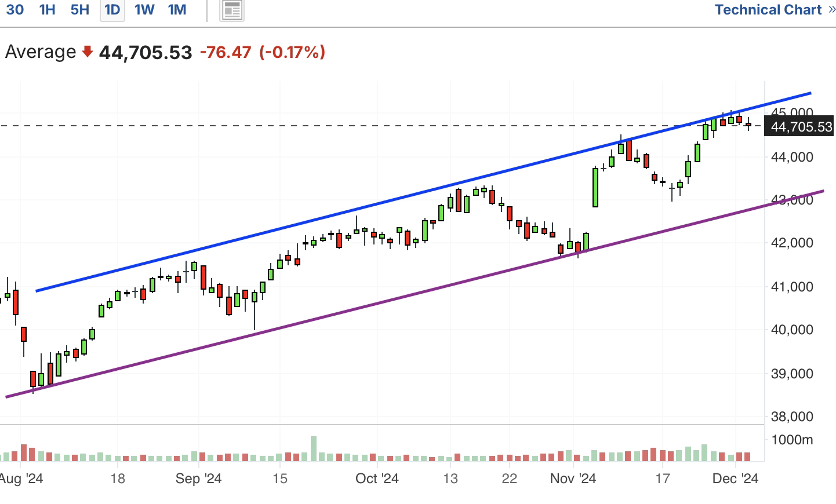Click the large 44,705.53 header price

click(x=146, y=53)
